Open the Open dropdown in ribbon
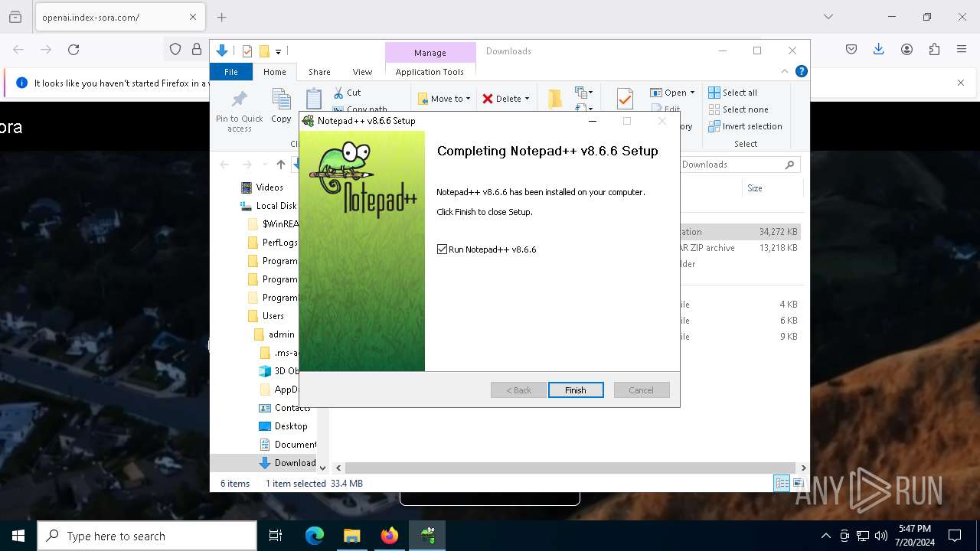 click(672, 93)
